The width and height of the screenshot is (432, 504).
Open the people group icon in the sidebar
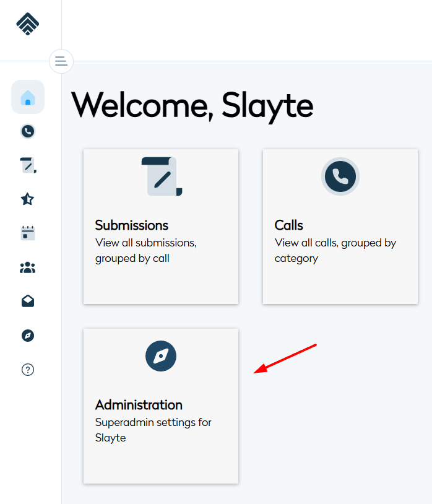[28, 267]
